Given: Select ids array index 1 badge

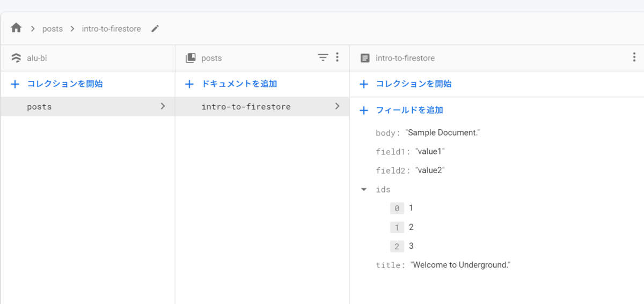Looking at the screenshot, I should (397, 227).
